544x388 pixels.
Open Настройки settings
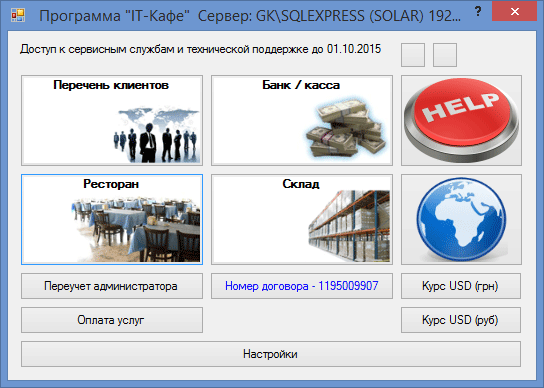pyautogui.click(x=271, y=354)
